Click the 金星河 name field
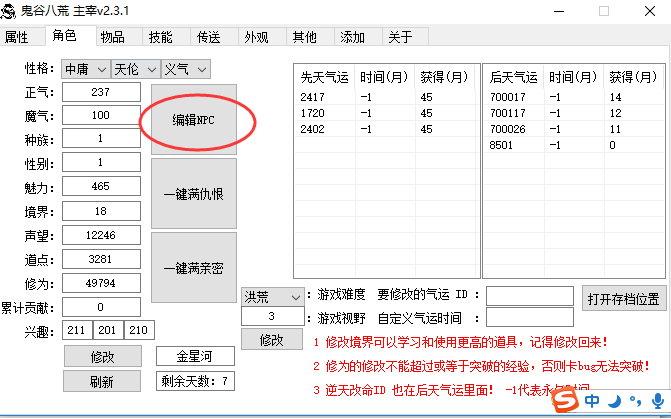Screen dimensions: 671x419 point(195,356)
